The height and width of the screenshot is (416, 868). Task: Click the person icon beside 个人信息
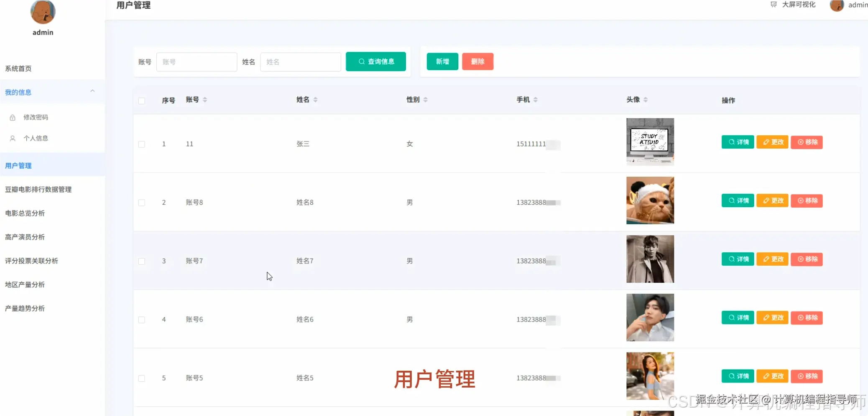[13, 138]
